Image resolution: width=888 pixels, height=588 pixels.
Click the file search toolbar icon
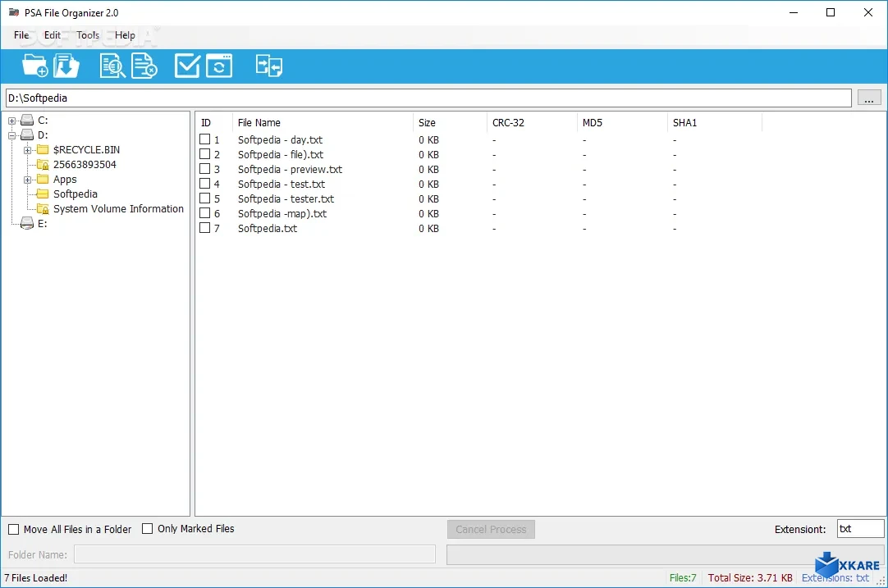tap(112, 65)
